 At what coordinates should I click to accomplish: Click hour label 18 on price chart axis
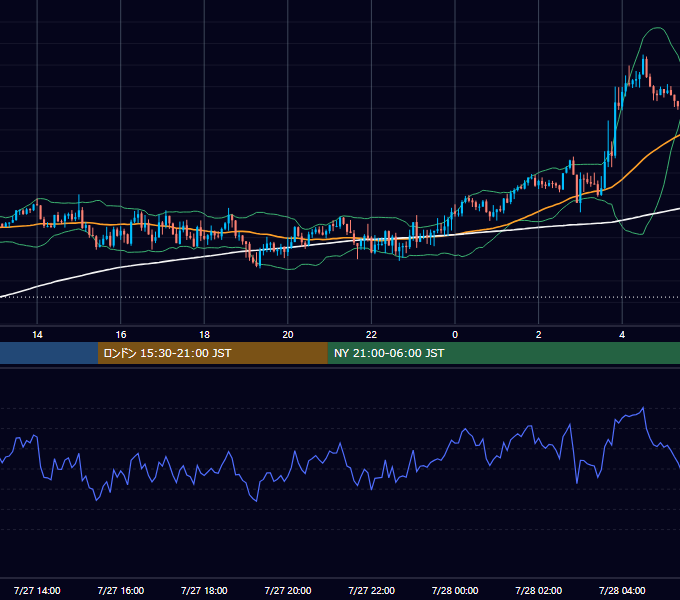pyautogui.click(x=204, y=335)
